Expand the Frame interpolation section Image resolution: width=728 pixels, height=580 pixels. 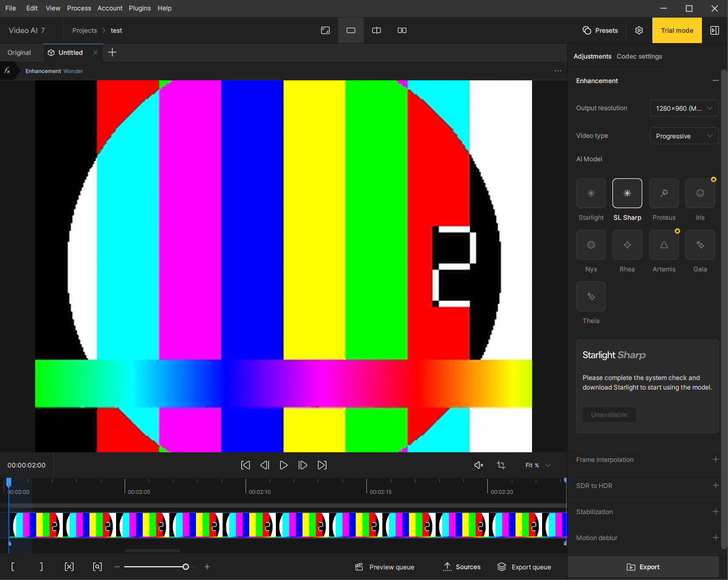[x=715, y=460]
